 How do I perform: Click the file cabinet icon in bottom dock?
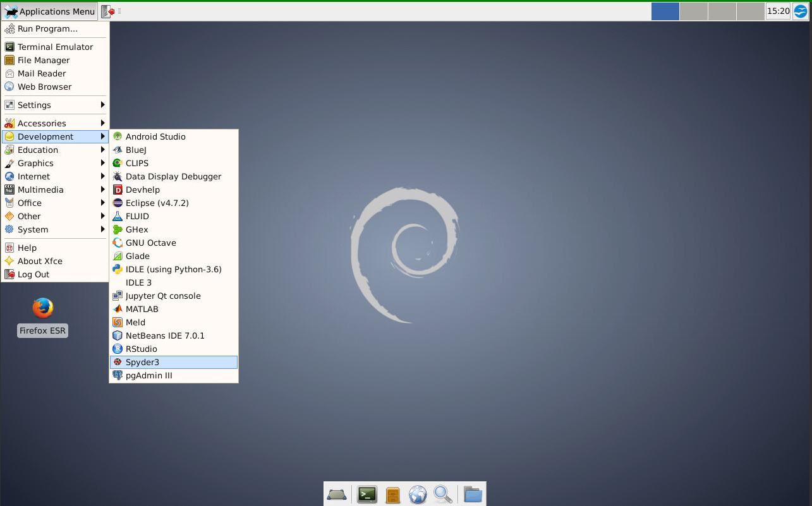tap(392, 495)
